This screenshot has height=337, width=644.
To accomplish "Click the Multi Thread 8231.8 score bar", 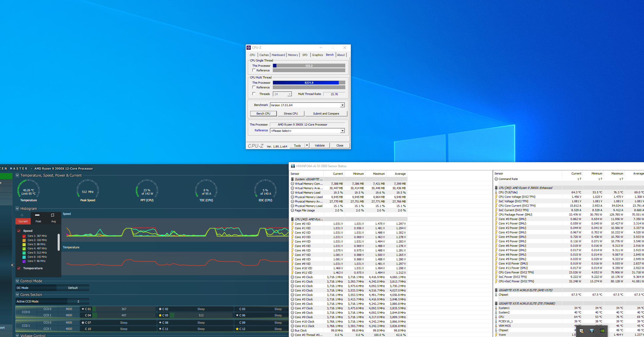I will click(309, 83).
